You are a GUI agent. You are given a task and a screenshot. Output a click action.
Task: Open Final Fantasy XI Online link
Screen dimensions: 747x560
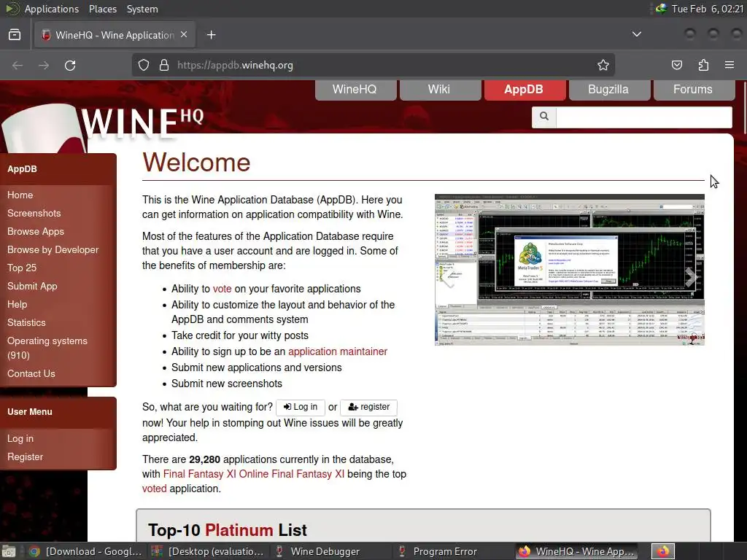253,474
